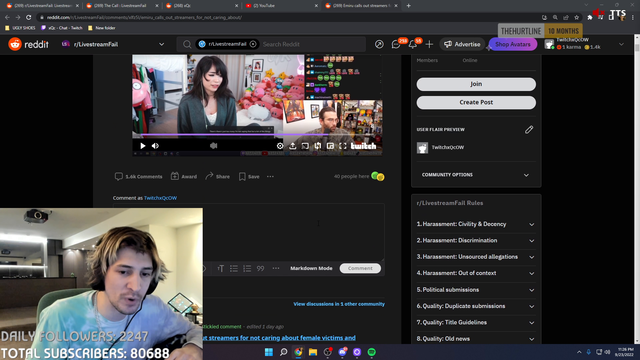Image resolution: width=640 pixels, height=360 pixels.
Task: Click the Advertise button
Action: tap(462, 44)
